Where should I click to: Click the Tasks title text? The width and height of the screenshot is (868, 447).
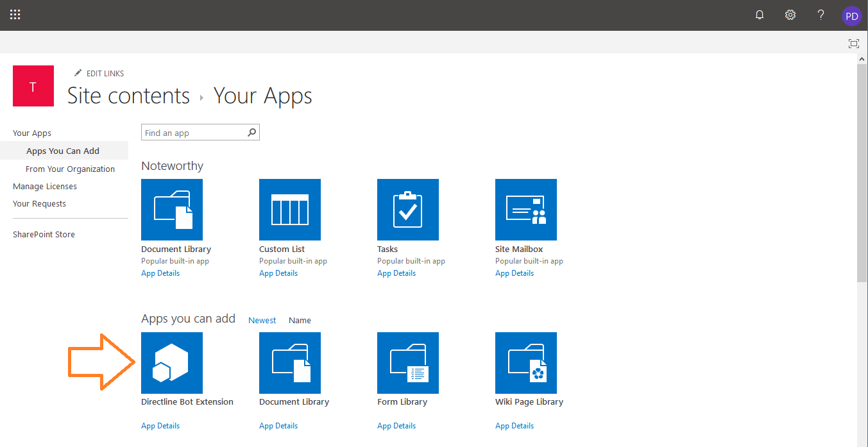point(387,249)
